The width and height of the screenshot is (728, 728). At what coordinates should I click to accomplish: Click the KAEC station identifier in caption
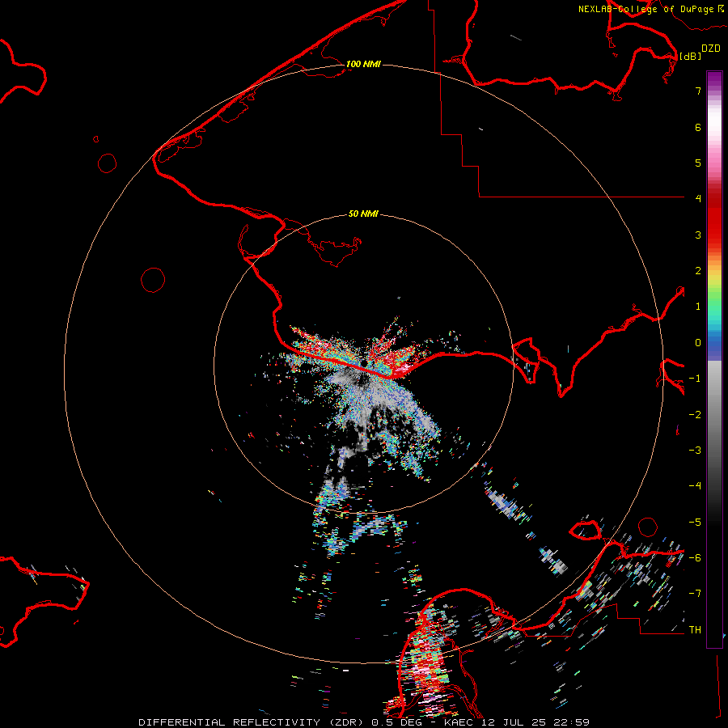(x=459, y=722)
